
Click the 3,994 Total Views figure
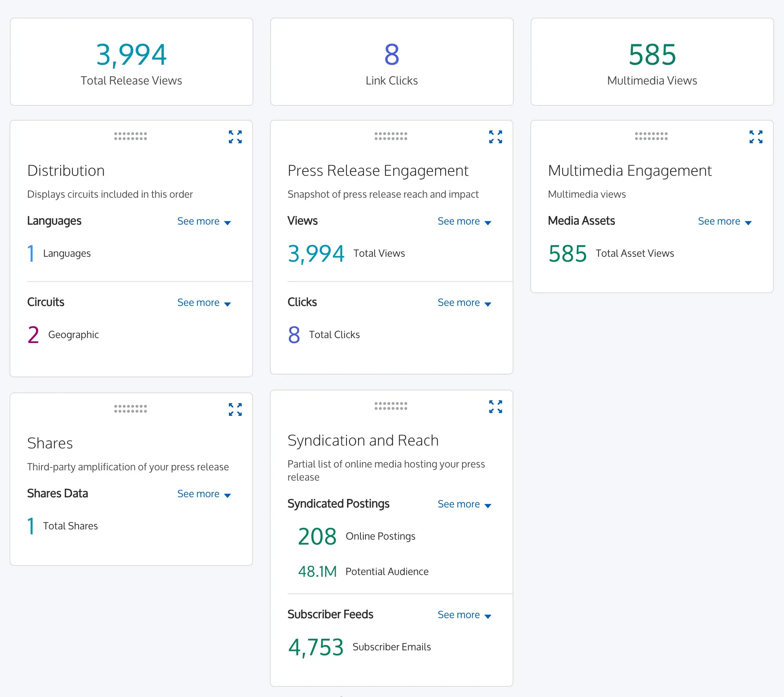point(316,254)
